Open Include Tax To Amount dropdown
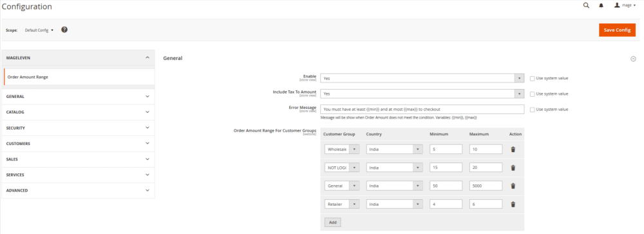The width and height of the screenshot is (644, 234). pos(422,93)
